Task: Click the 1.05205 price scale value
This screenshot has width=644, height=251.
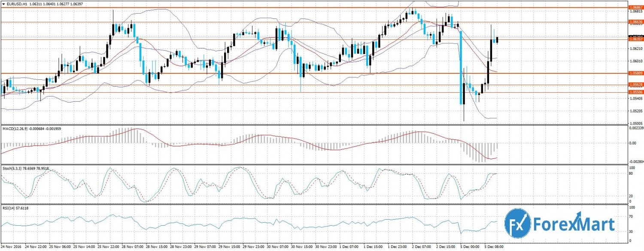Action: pos(635,111)
